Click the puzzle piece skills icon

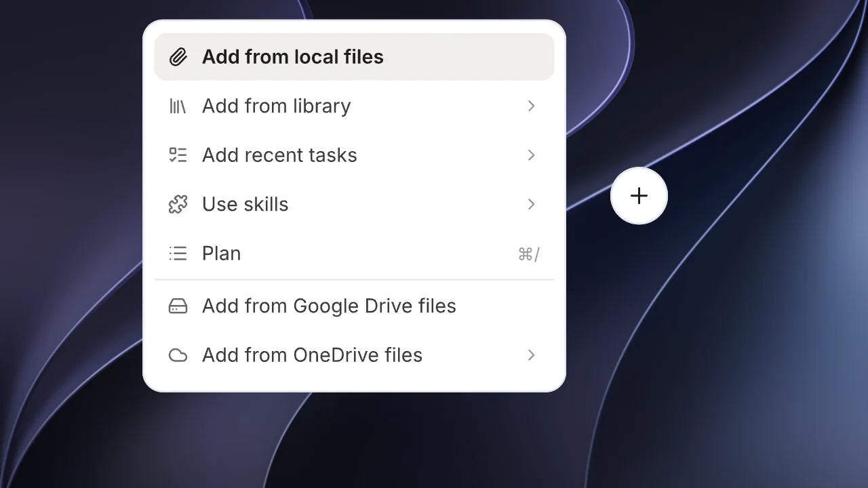pyautogui.click(x=178, y=204)
